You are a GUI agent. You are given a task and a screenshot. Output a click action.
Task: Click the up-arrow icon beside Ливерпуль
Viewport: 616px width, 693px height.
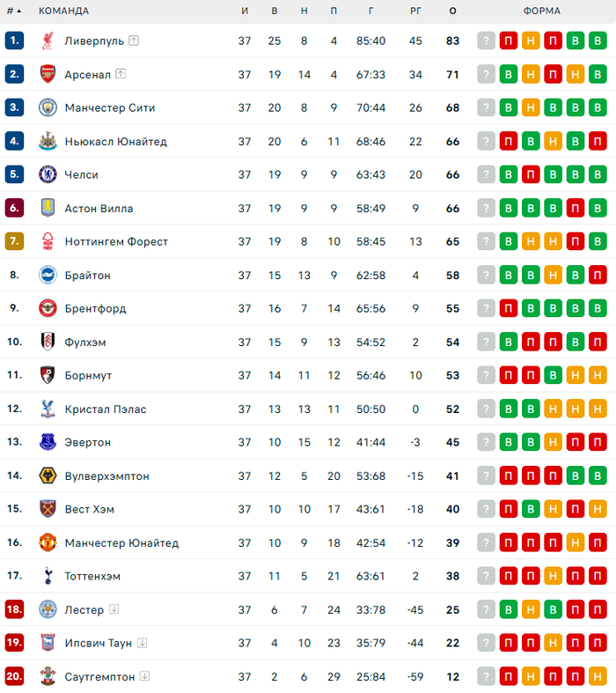[x=134, y=41]
